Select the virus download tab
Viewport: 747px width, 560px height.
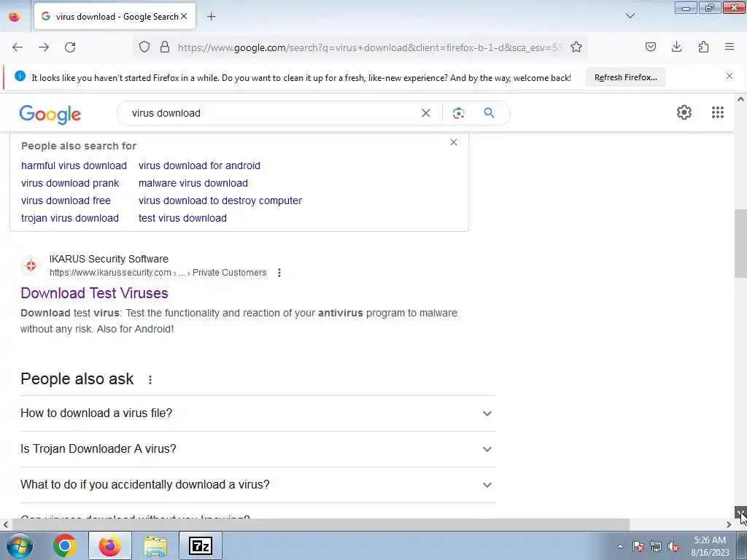pyautogui.click(x=115, y=17)
